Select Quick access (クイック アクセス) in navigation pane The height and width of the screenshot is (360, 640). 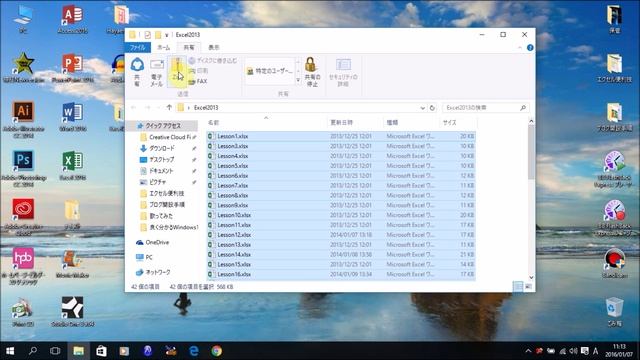coord(163,126)
